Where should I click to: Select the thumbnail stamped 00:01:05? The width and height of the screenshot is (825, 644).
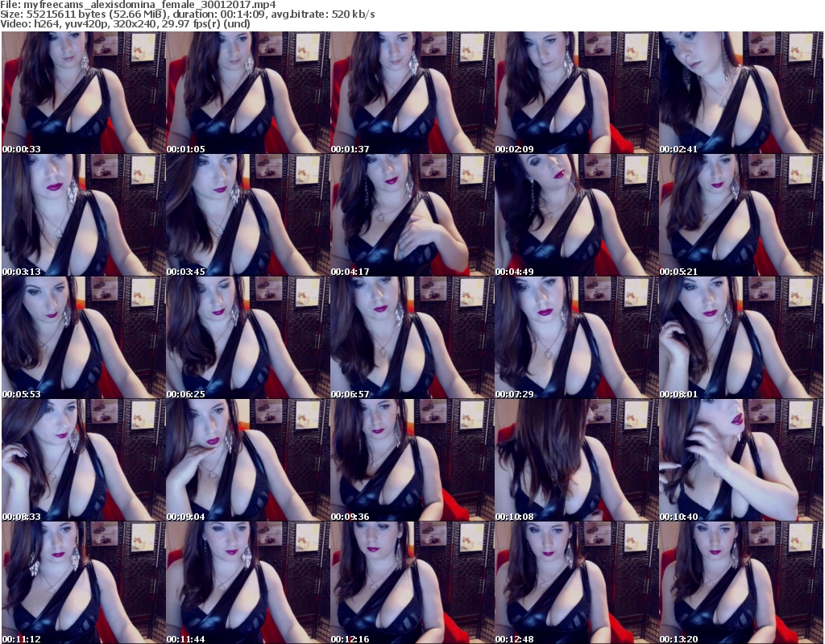[248, 93]
